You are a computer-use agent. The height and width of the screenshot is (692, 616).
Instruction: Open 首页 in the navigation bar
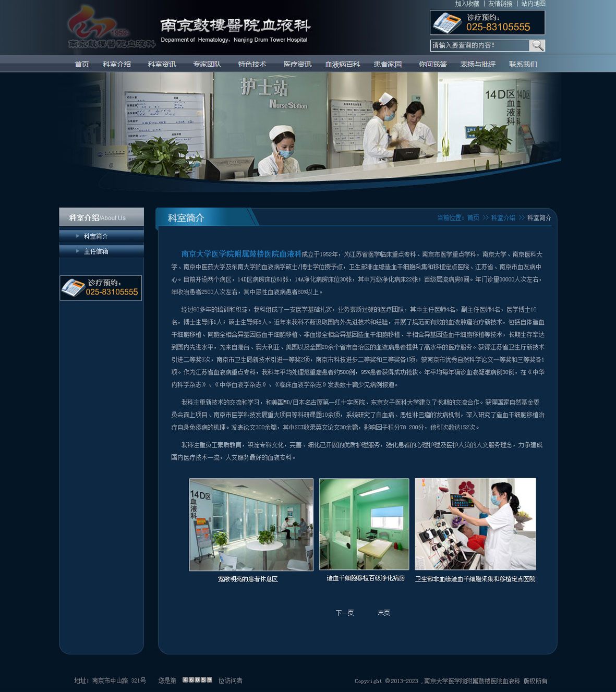click(x=82, y=64)
